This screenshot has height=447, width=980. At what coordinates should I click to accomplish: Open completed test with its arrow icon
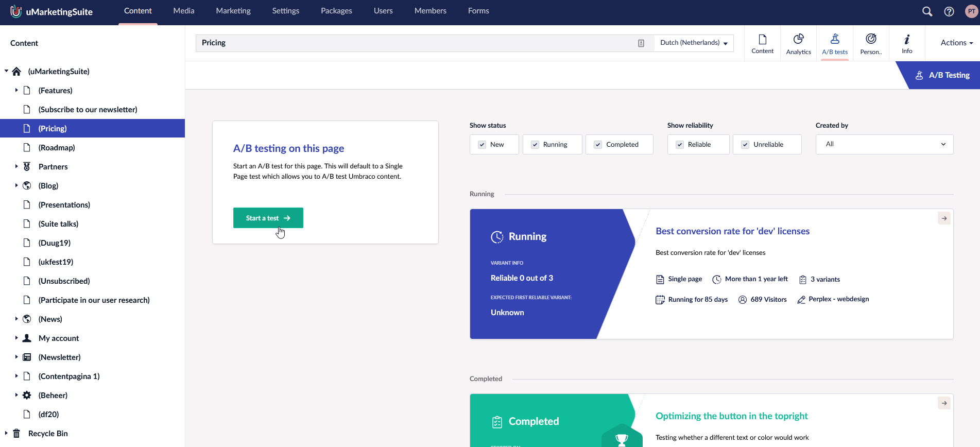coord(944,403)
